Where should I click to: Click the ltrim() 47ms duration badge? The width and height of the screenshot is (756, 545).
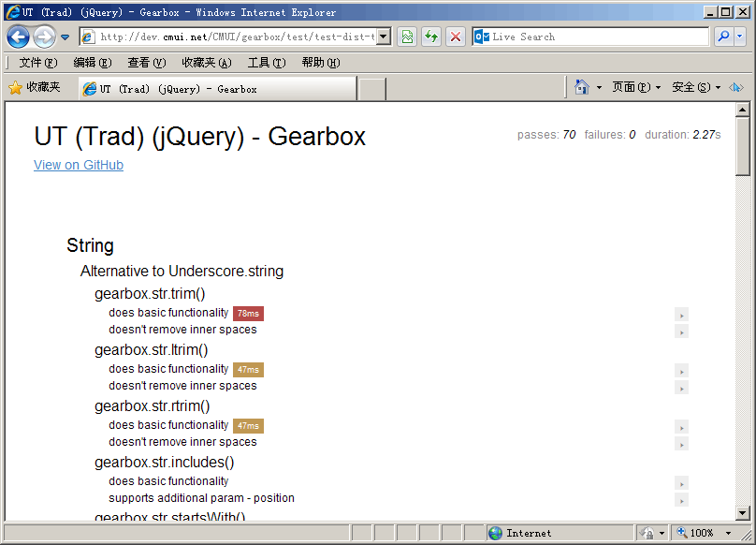click(x=248, y=370)
